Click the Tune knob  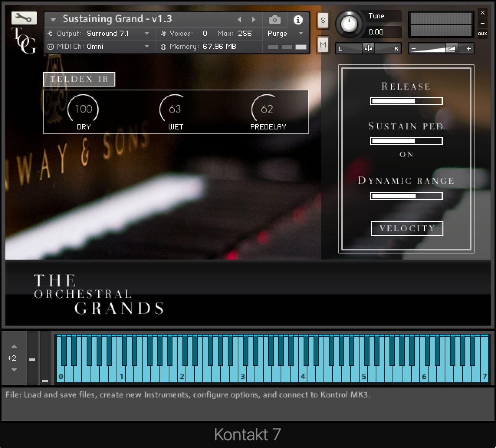(x=349, y=24)
